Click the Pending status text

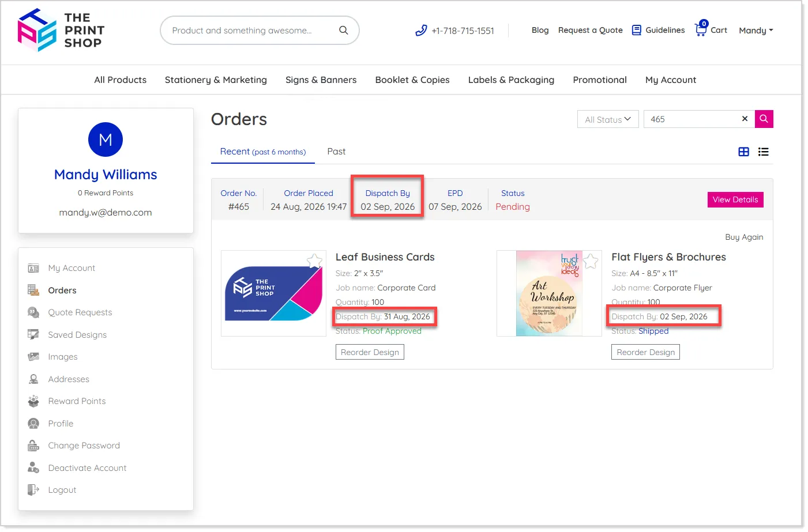point(513,207)
